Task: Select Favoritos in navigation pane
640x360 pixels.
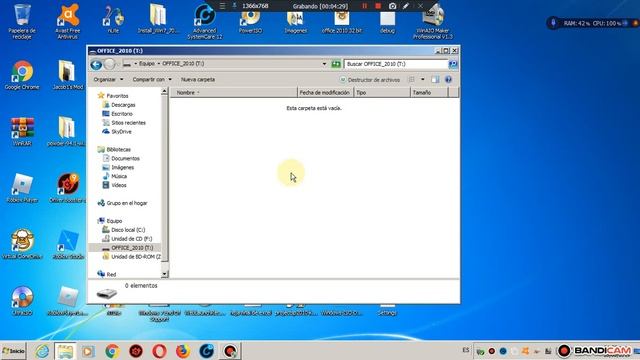Action: (x=113, y=96)
